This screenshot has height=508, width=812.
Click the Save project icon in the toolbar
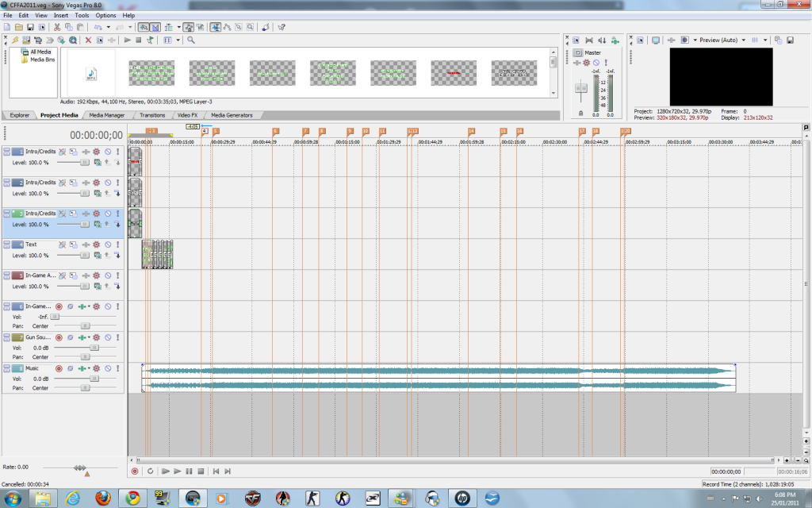(x=30, y=27)
